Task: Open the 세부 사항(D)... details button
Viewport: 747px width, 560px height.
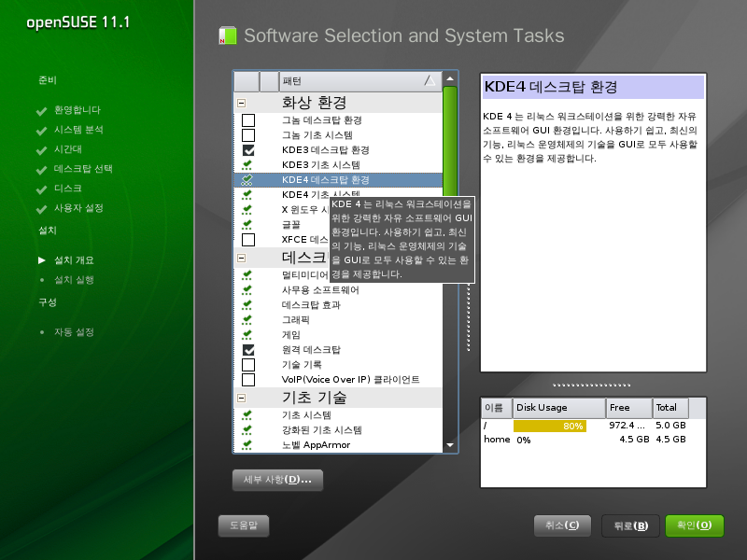Action: tap(277, 480)
